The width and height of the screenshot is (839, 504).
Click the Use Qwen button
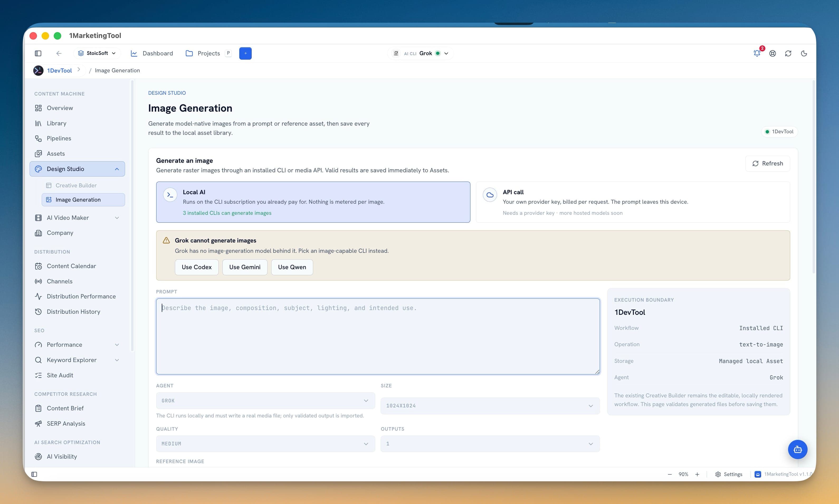pos(292,267)
